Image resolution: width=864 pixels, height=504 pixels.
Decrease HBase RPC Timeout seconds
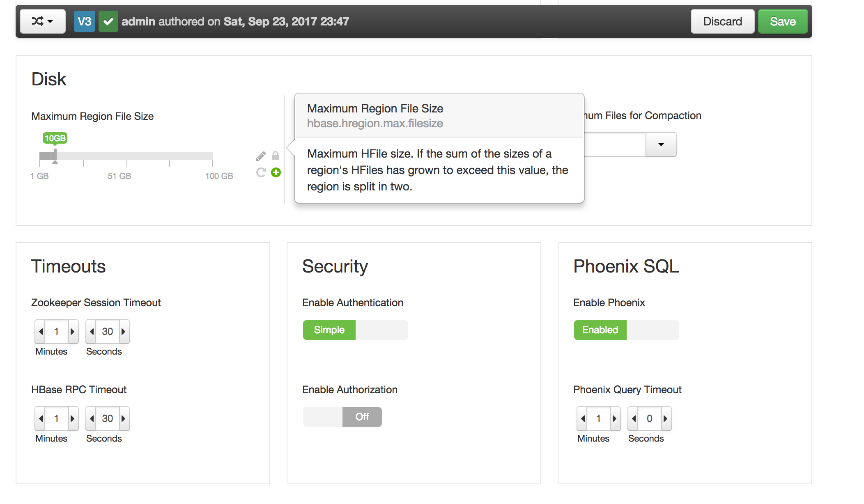[x=92, y=418]
